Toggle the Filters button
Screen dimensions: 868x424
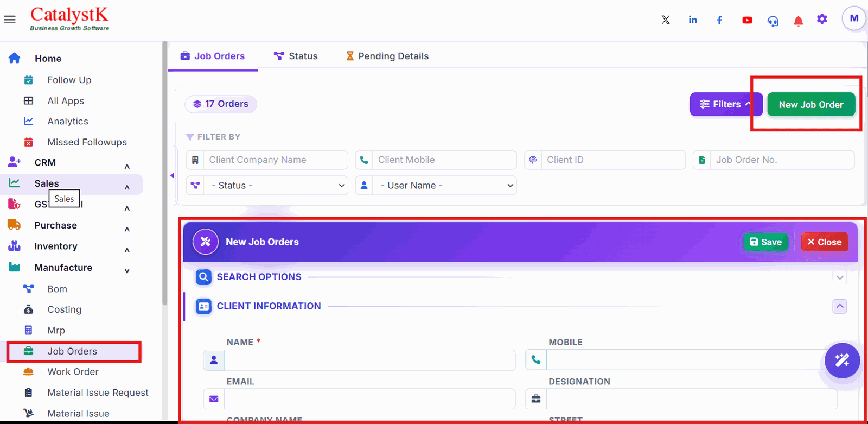[726, 104]
